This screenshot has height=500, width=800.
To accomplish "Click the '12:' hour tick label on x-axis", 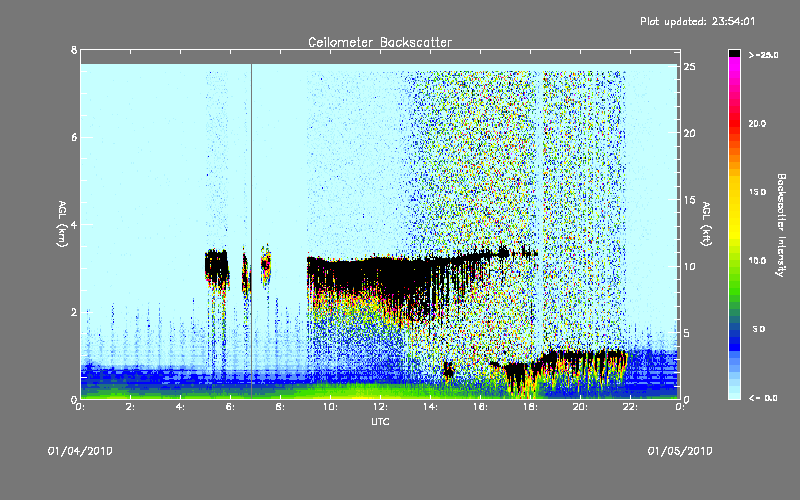I will [380, 407].
